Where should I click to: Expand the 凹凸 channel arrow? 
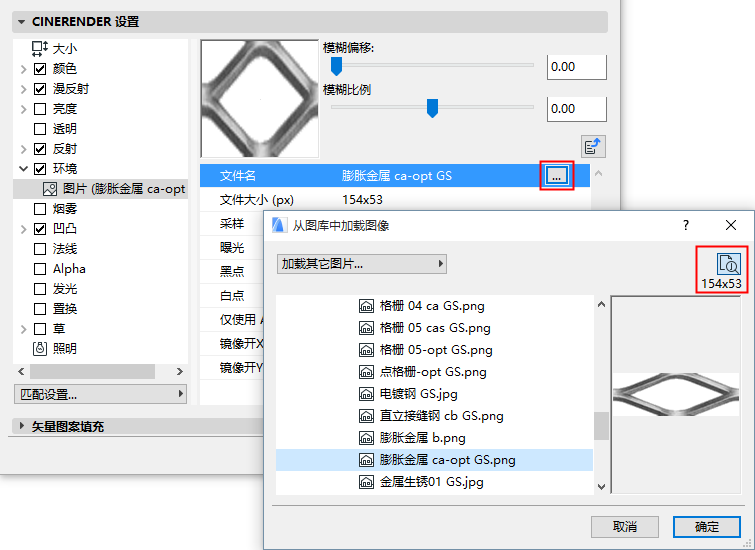pyautogui.click(x=23, y=229)
